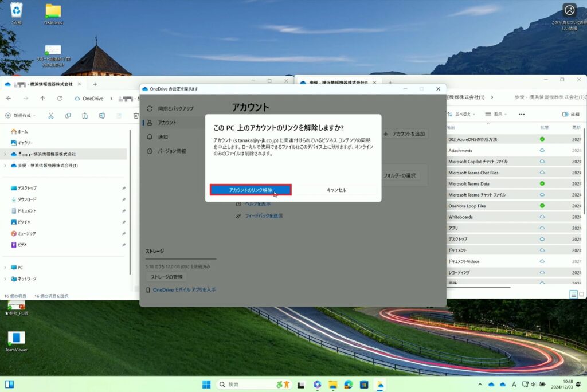
Task: Expand the selected 横浜情報機器株式会社 OneDrive node
Action: click(x=5, y=154)
